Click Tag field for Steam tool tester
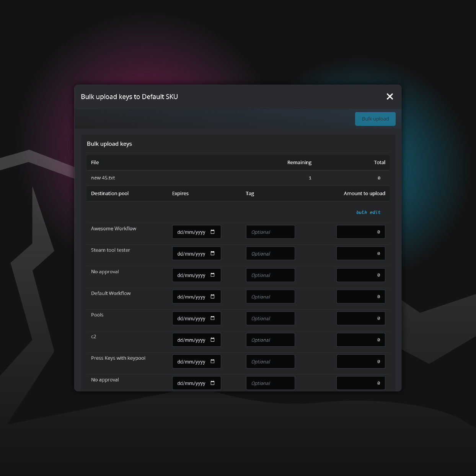This screenshot has width=476, height=476. (x=270, y=253)
